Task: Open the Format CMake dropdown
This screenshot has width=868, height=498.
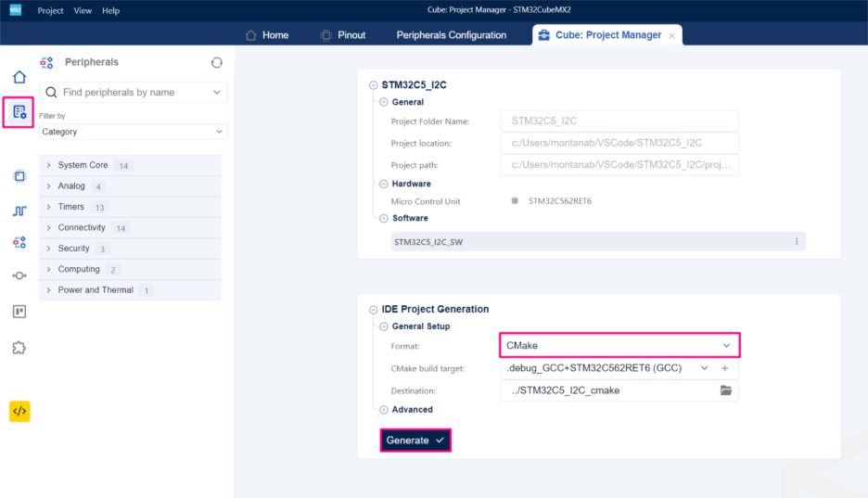Action: click(619, 345)
